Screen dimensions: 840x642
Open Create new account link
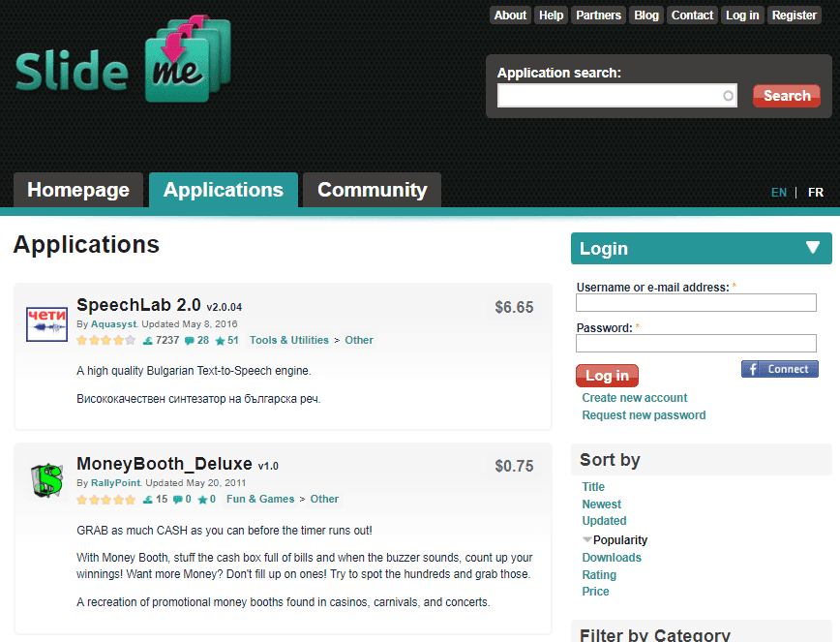click(634, 398)
